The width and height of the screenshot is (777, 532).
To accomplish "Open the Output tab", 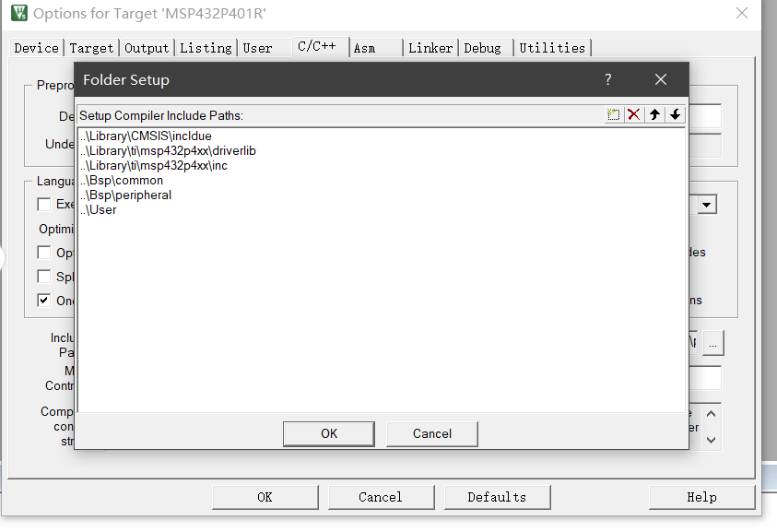I will [x=147, y=48].
